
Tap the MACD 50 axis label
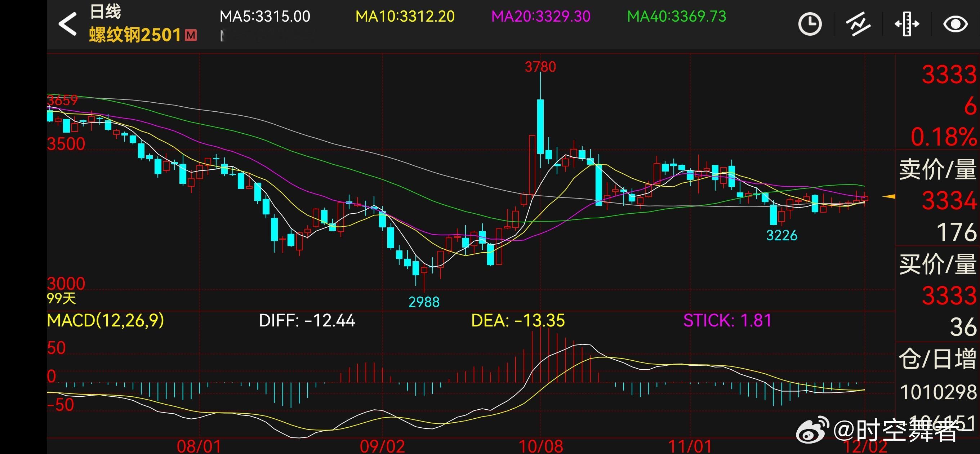coord(56,348)
